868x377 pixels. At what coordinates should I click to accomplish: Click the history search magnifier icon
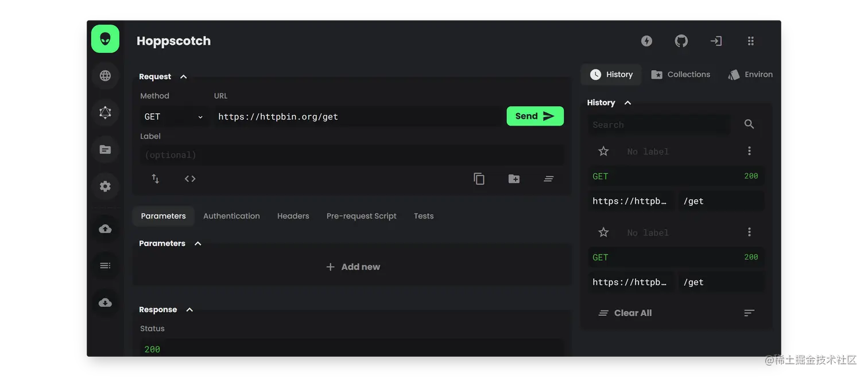coord(749,124)
